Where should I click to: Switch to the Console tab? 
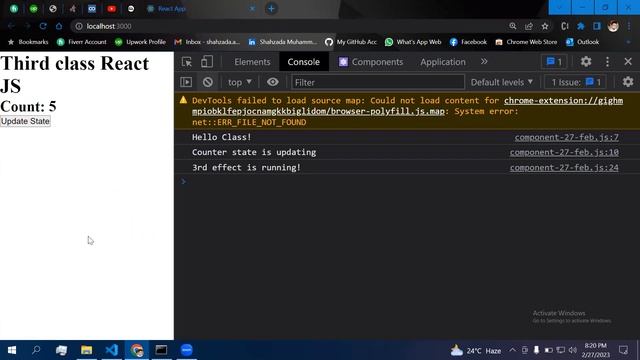(x=304, y=62)
